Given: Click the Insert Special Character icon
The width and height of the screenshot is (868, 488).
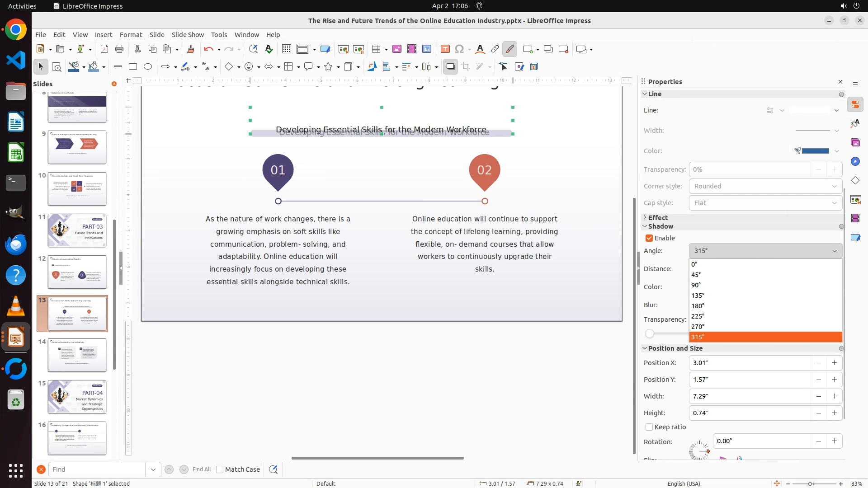Looking at the screenshot, I should 459,49.
